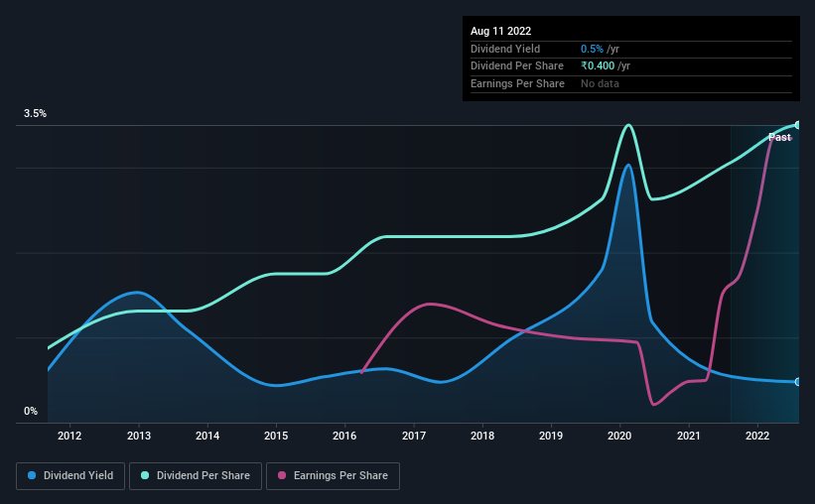This screenshot has height=504, width=815.
Task: Click the 3.5% y-axis label
Action: click(x=35, y=113)
